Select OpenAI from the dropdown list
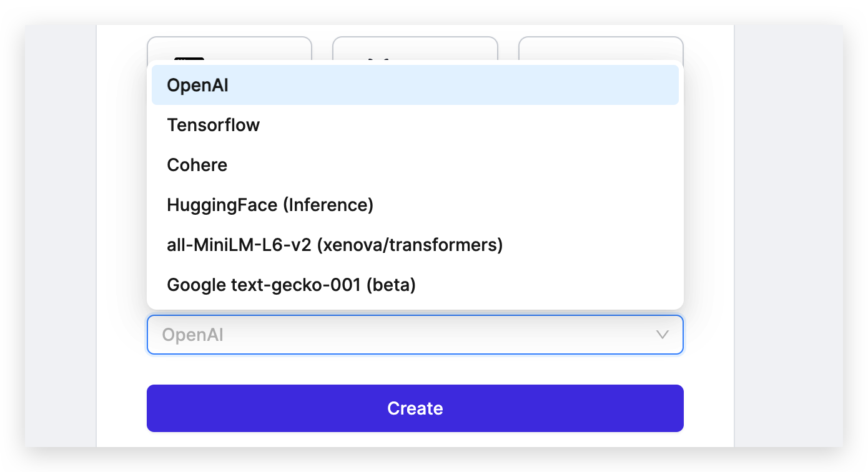The height and width of the screenshot is (472, 868). tap(415, 85)
